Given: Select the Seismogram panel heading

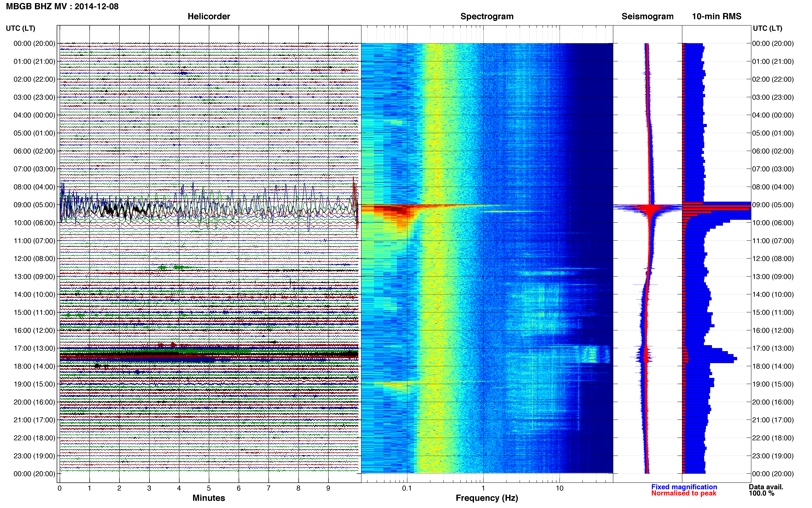Looking at the screenshot, I should [647, 16].
